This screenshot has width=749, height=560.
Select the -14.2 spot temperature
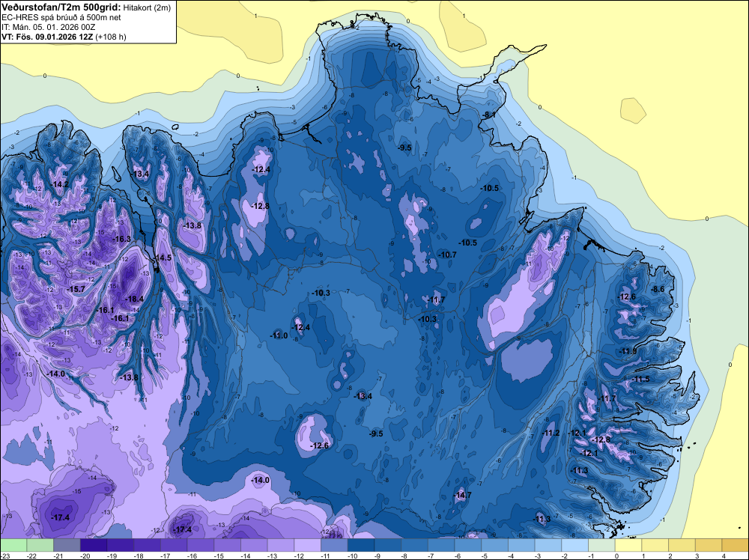pos(60,184)
